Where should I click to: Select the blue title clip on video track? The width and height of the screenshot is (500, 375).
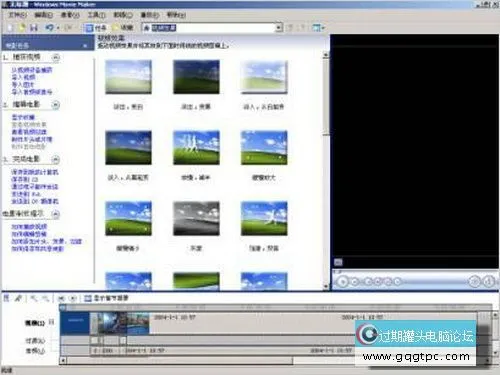[75, 322]
